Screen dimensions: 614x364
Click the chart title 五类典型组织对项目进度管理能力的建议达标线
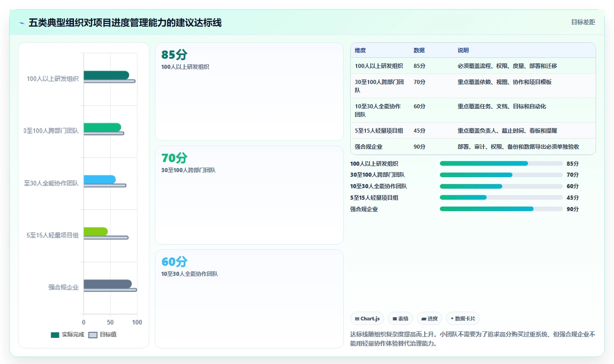click(x=125, y=23)
